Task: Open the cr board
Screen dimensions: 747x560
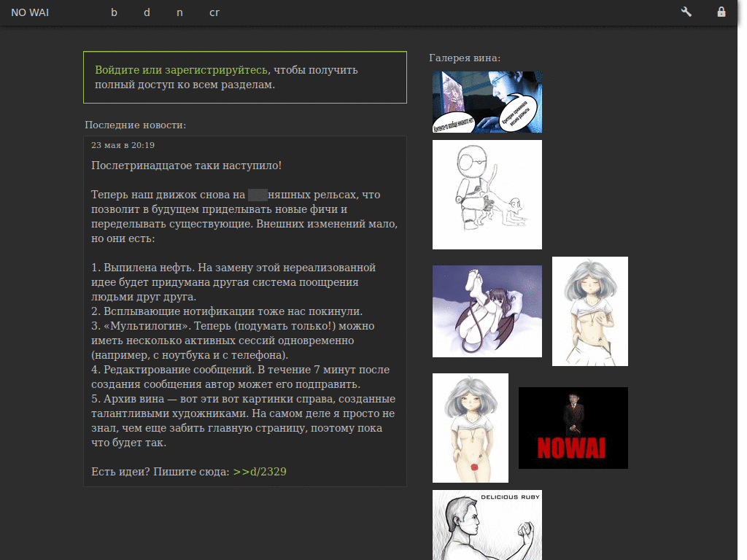Action: [x=214, y=12]
